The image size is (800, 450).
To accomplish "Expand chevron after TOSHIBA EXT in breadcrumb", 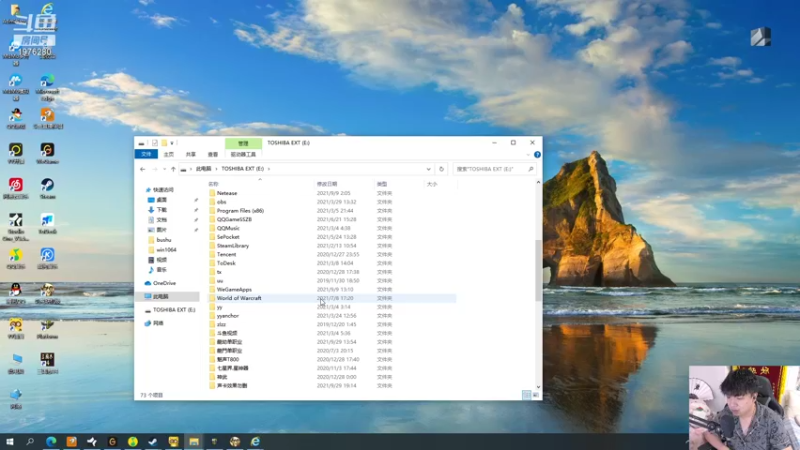I will click(269, 169).
